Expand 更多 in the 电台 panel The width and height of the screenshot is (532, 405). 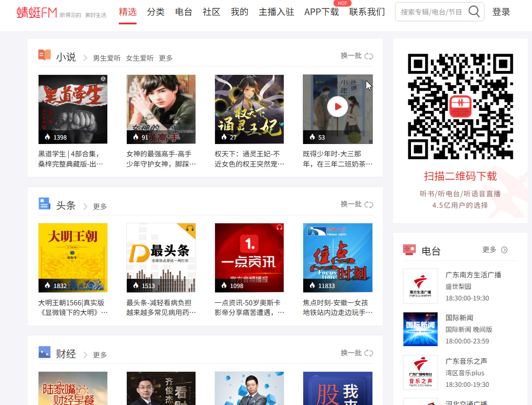tap(494, 250)
